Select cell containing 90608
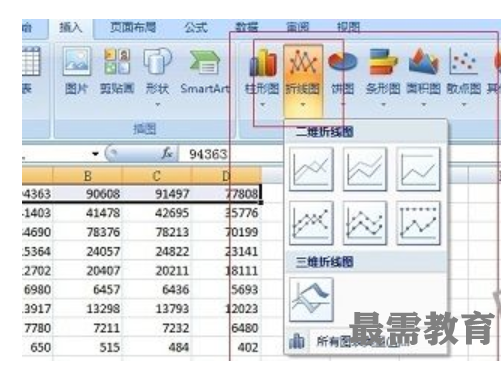 87,194
